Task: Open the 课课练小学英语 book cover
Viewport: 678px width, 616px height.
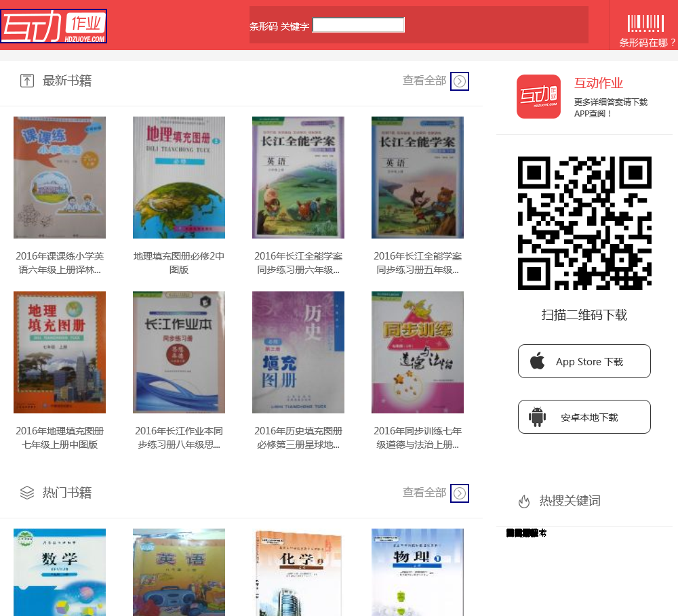Action: tap(60, 178)
